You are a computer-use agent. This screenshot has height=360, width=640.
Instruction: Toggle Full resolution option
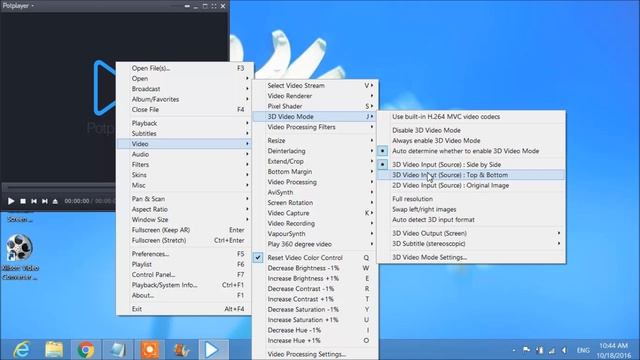click(x=471, y=199)
